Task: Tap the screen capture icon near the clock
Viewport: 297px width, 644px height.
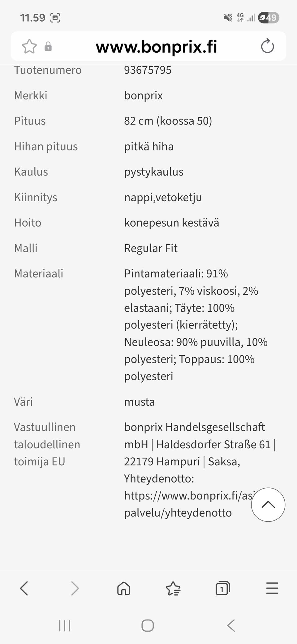Action: 55,18
